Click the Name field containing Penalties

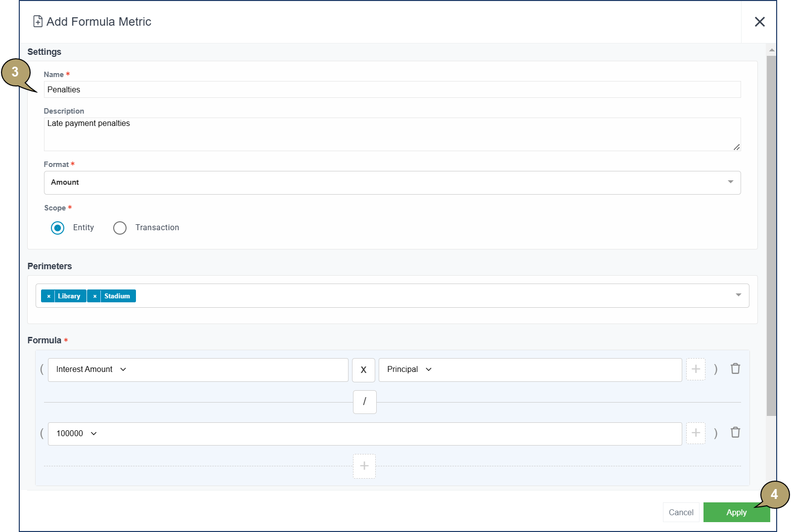point(392,90)
